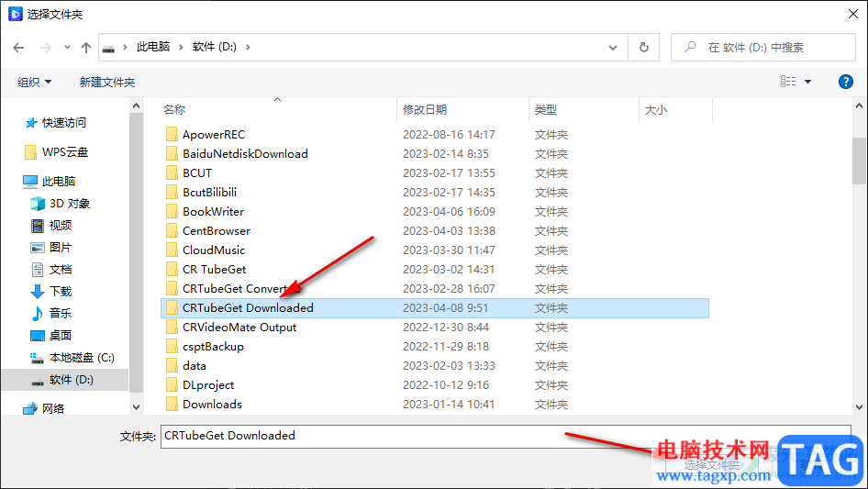
Task: Select the CRTubeGet Downloaded folder icon
Action: click(172, 308)
